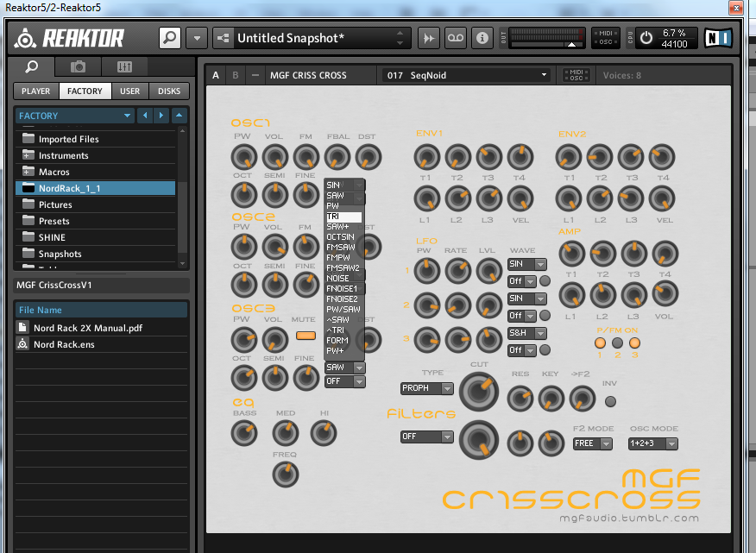This screenshot has width=756, height=553.
Task: Open the OSC MODE 1+2+3 dropdown
Action: click(652, 443)
